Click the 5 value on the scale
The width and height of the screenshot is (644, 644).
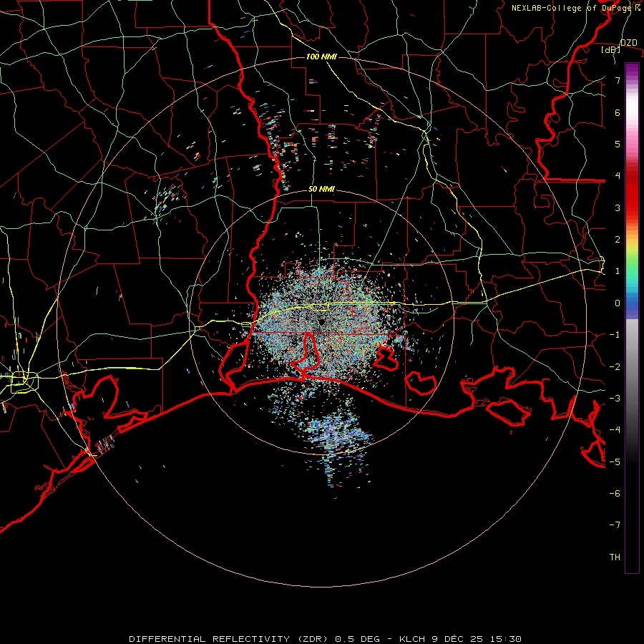pos(618,144)
